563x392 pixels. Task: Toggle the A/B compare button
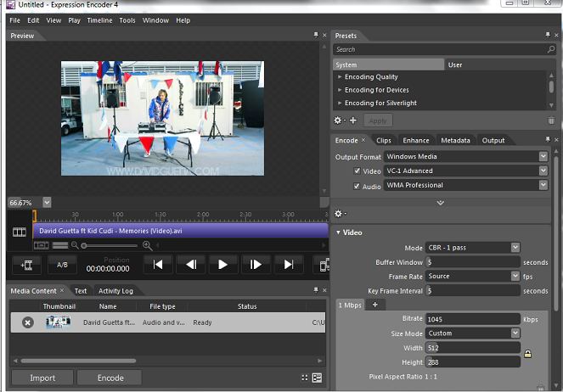62,265
